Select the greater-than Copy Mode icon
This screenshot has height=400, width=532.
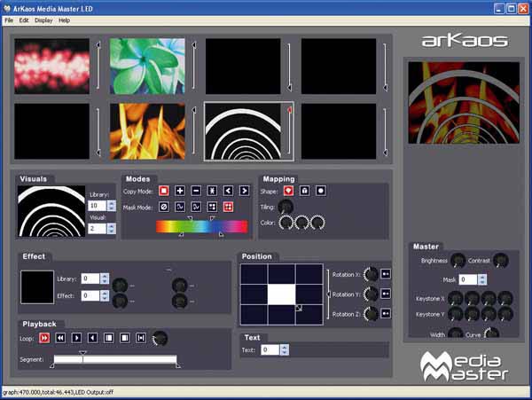tap(244, 191)
